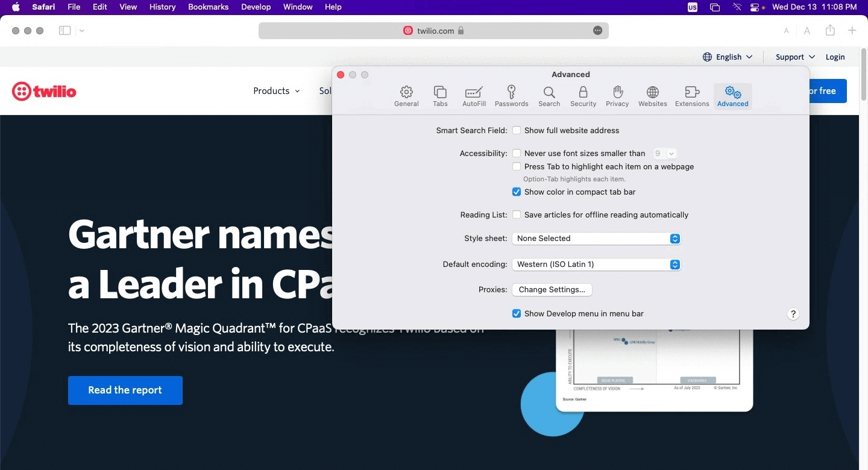Image resolution: width=868 pixels, height=470 pixels.
Task: Click the Read the report button
Action: point(125,390)
